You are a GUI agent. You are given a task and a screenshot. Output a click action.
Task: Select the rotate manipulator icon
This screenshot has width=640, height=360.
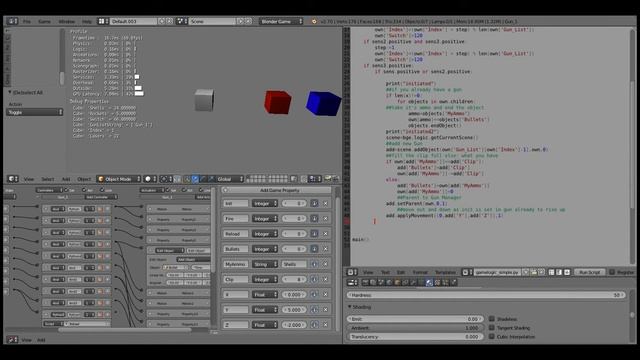click(x=203, y=179)
